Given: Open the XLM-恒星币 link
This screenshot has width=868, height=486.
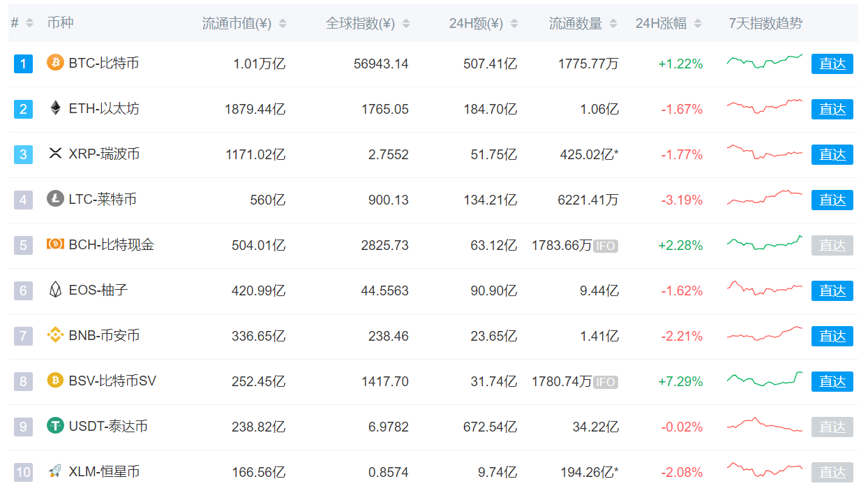Looking at the screenshot, I should click(104, 471).
